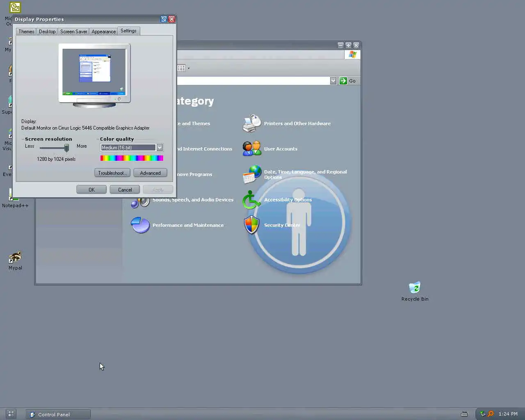Open the Security Center link

tap(282, 225)
